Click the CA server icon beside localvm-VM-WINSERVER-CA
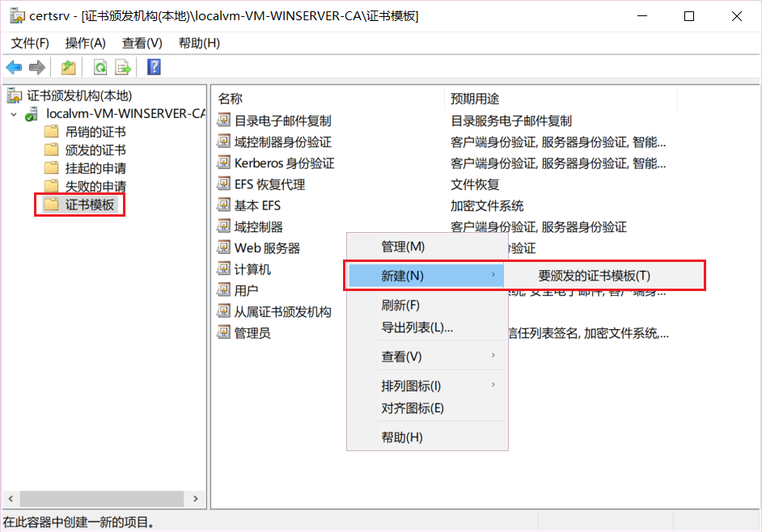The width and height of the screenshot is (762, 532). click(31, 114)
